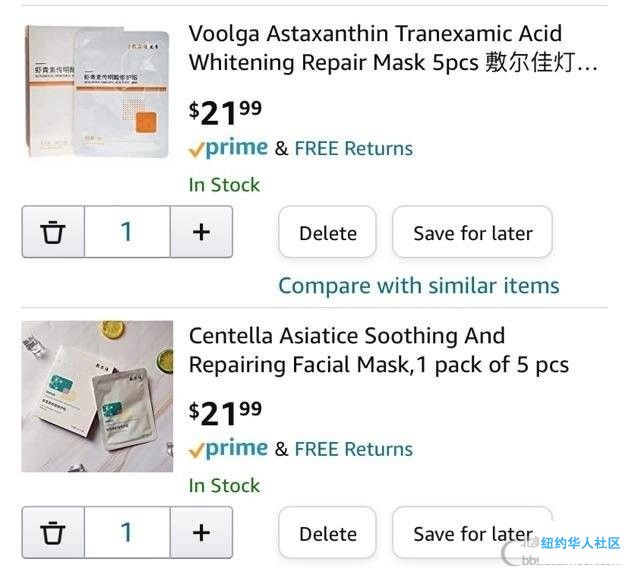Delete the Centella Asiatice mask from cart
The width and height of the screenshot is (629, 569).
pyautogui.click(x=327, y=533)
